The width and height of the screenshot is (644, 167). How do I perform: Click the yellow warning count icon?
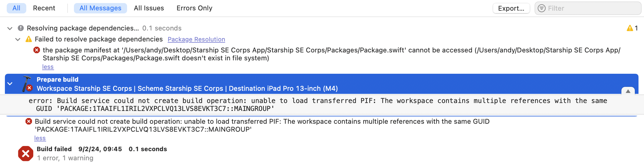630,28
